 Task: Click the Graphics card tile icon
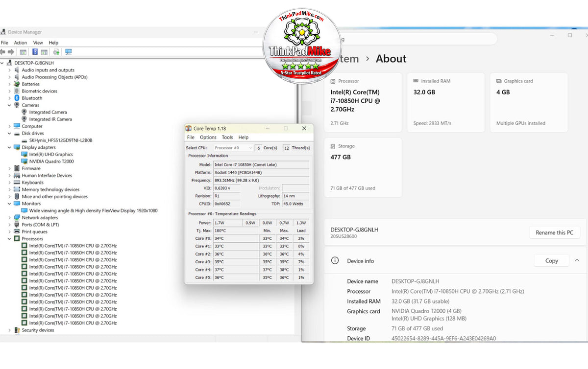(x=499, y=81)
